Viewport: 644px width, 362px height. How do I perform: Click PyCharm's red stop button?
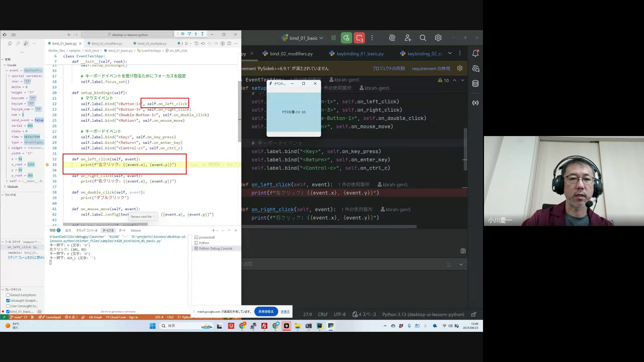click(359, 38)
